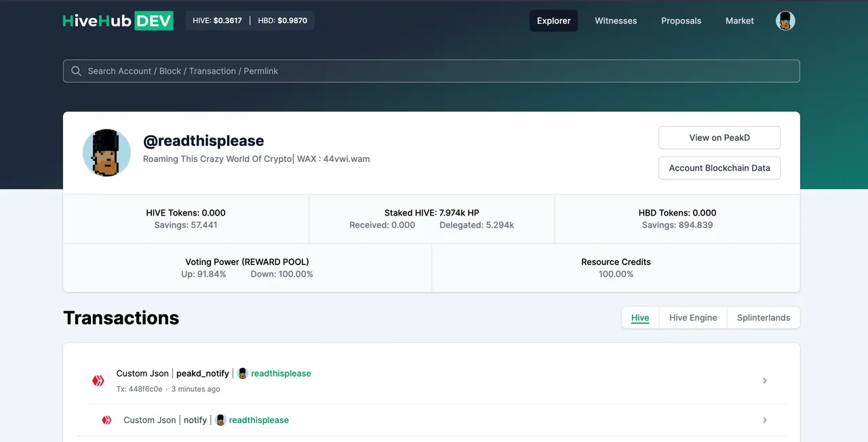Focus the Search Account / Block field
868x442 pixels.
pyautogui.click(x=431, y=71)
